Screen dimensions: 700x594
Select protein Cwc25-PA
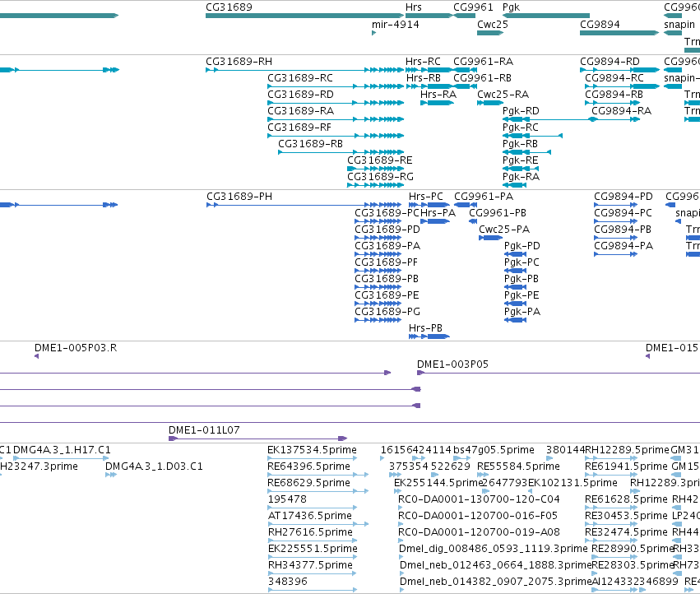tap(504, 230)
